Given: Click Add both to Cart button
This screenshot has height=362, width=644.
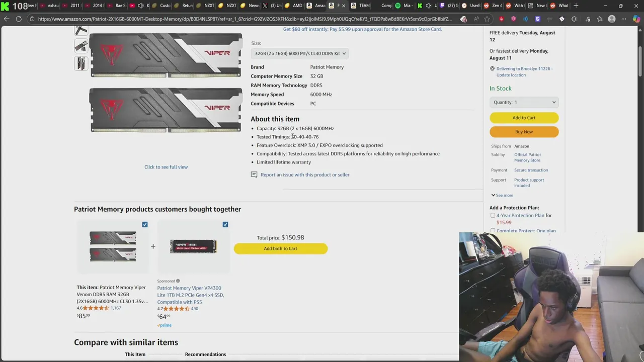Looking at the screenshot, I should click(x=281, y=248).
